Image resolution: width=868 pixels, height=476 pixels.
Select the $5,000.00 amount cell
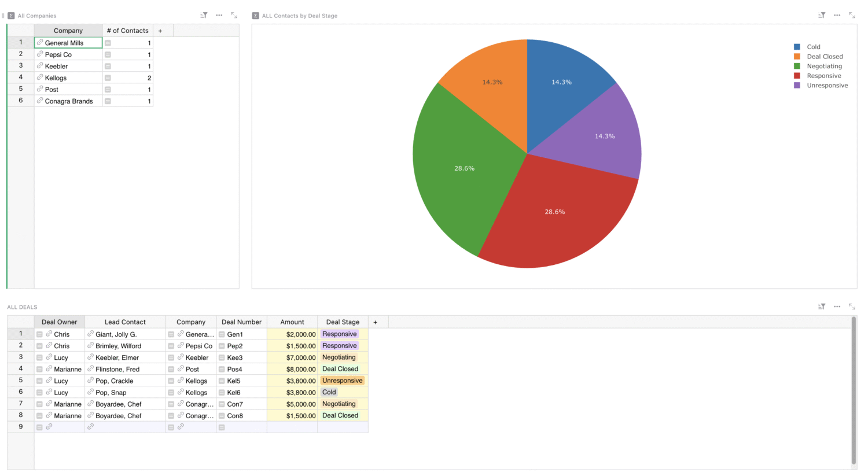292,404
